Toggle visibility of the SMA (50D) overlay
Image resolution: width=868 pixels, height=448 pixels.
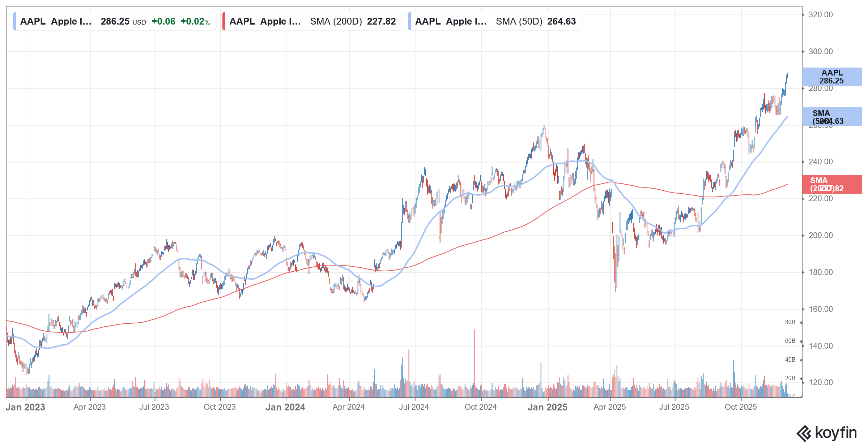(409, 21)
